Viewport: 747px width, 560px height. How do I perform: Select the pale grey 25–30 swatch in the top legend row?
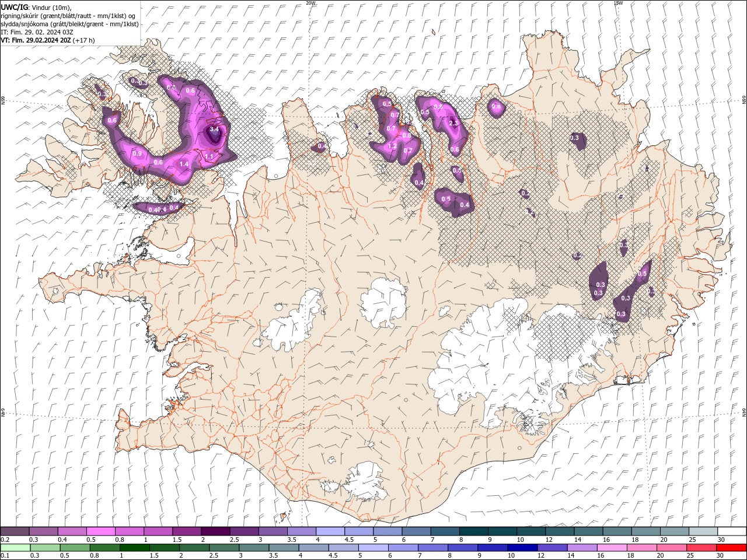pyautogui.click(x=702, y=531)
